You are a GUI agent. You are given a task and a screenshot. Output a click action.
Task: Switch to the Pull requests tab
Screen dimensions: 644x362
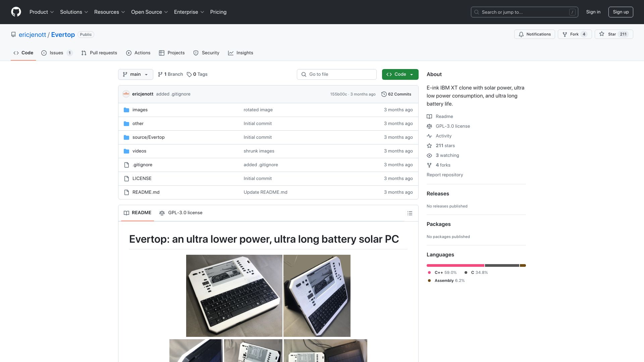pos(99,53)
